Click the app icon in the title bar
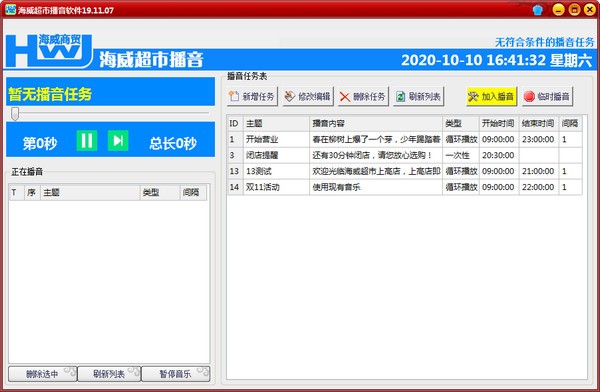600x392 pixels. pos(10,10)
